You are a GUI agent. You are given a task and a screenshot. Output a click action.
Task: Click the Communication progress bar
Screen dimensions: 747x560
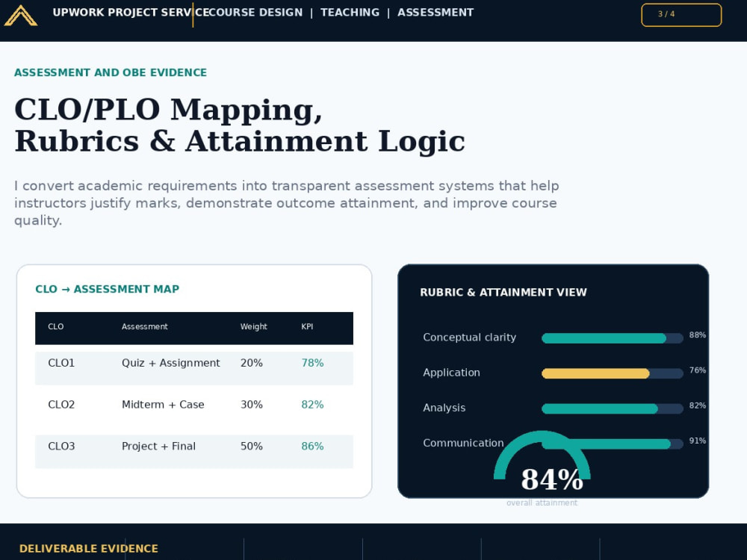pyautogui.click(x=613, y=444)
